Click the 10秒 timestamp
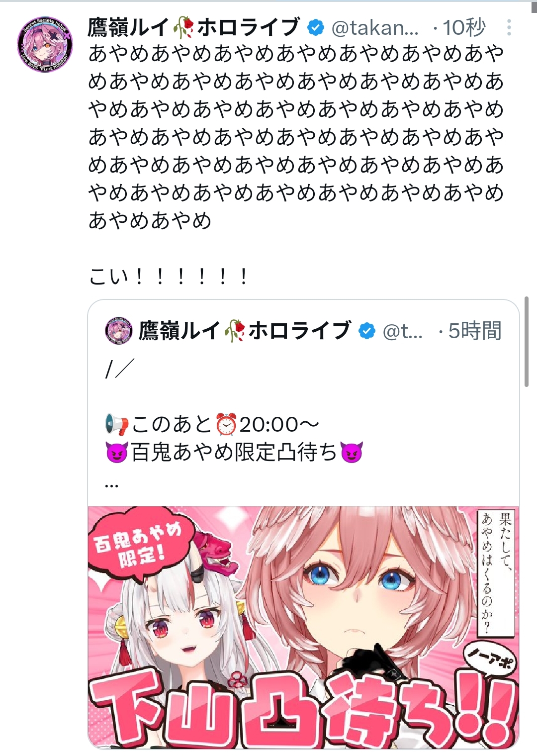The width and height of the screenshot is (537, 756). 463,27
